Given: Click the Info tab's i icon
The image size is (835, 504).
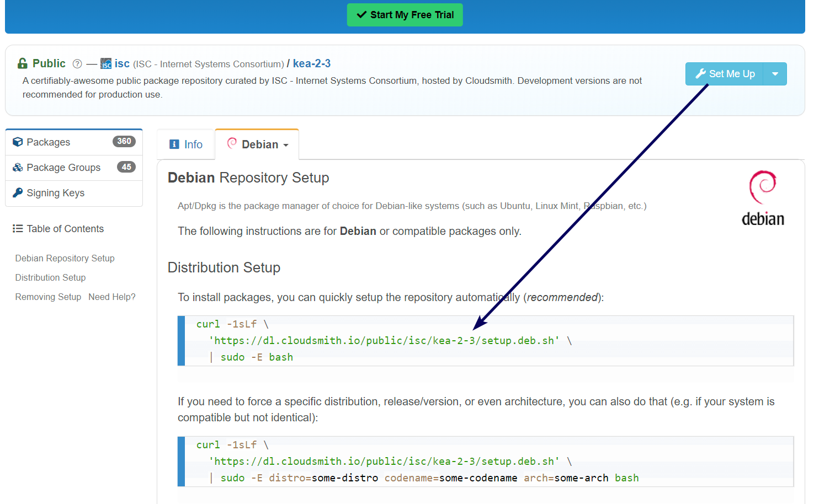Looking at the screenshot, I should pyautogui.click(x=174, y=144).
